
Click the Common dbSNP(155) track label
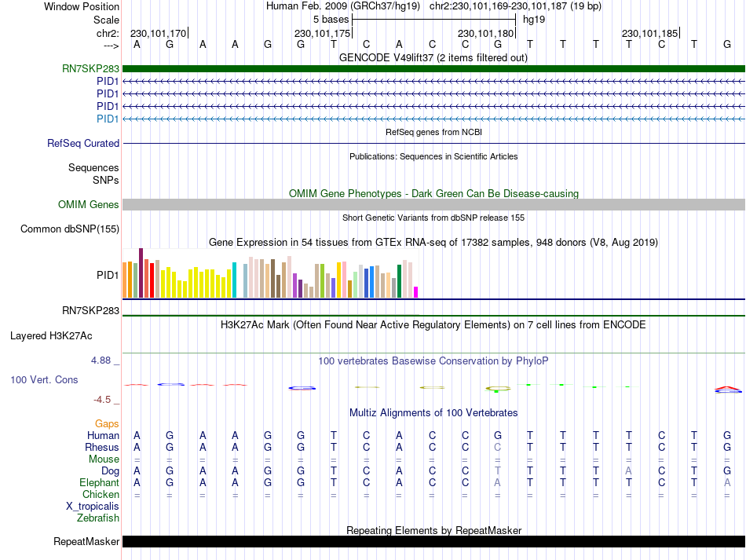[x=70, y=229]
